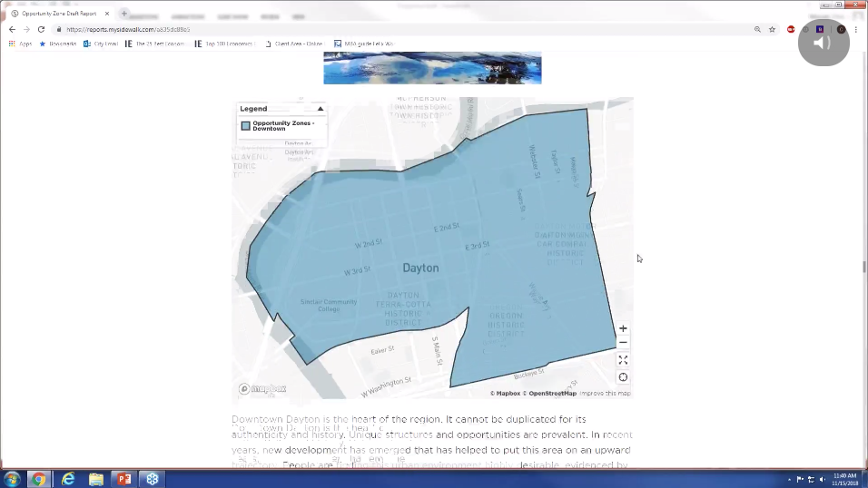Click the Dayton city label on the map
868x488 pixels.
tap(420, 268)
